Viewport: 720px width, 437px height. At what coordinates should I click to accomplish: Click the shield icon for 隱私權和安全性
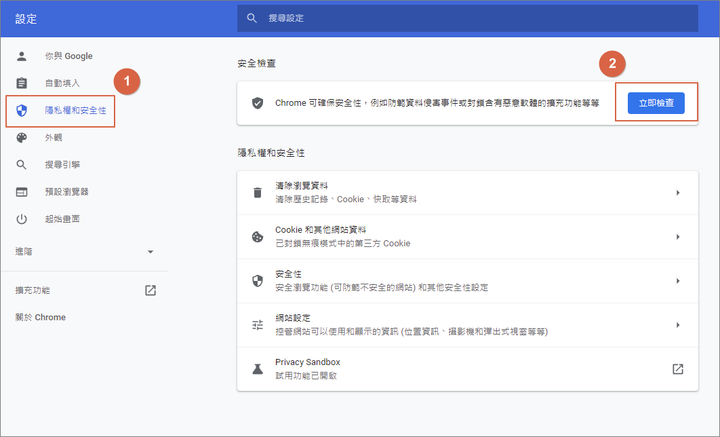(x=22, y=110)
